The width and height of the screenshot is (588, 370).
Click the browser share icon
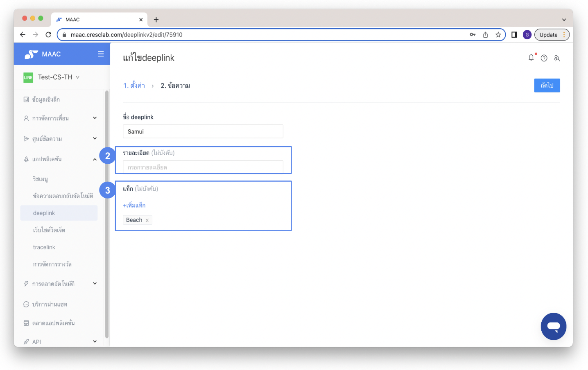coord(485,35)
